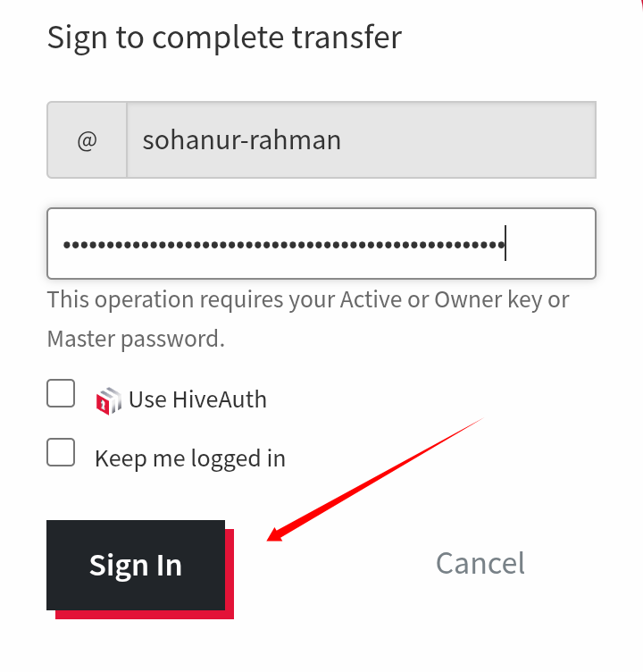Screen dimensions: 643x672
Task: Click the Sign to complete transfer heading
Action: point(224,38)
